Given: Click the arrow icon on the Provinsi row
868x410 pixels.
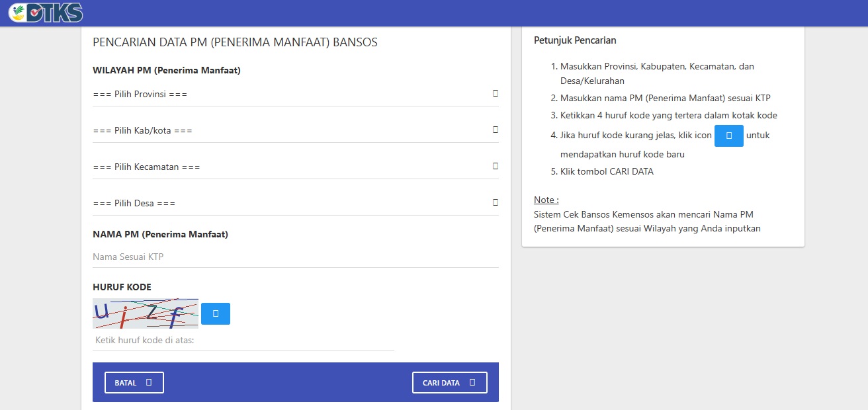Looking at the screenshot, I should pos(495,93).
